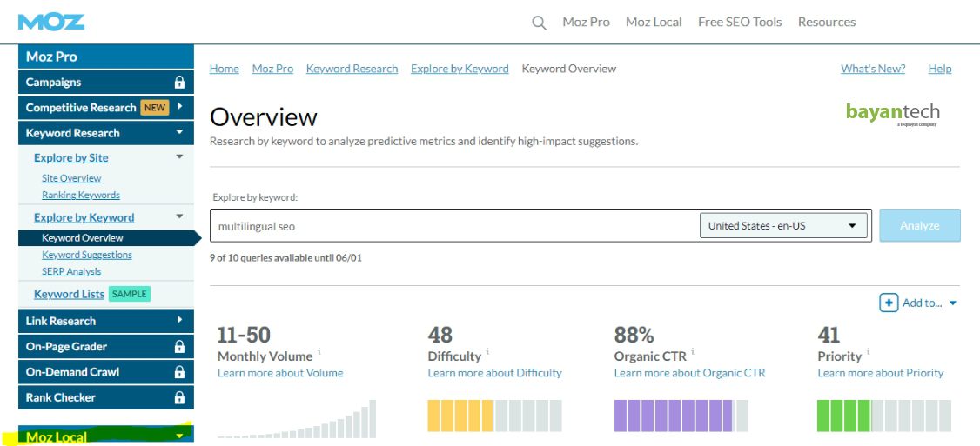Open the search magnifier icon
The width and height of the screenshot is (980, 446).
(x=539, y=23)
